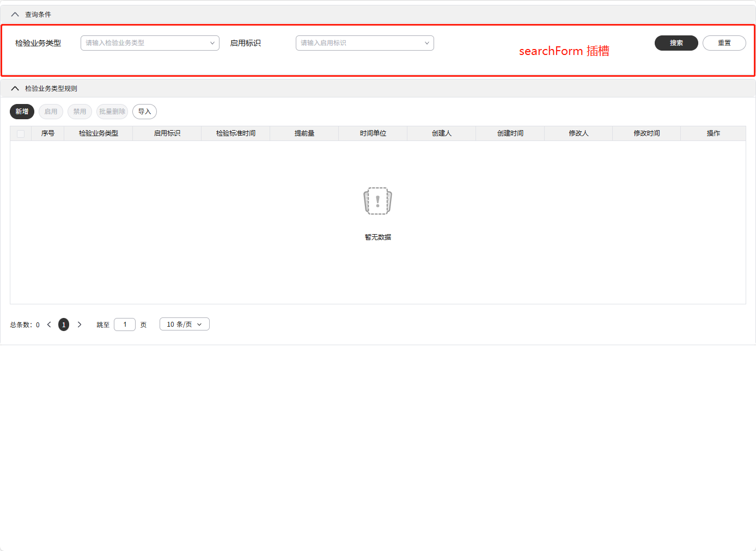756x551 pixels.
Task: Open the 10条/页 page size dropdown
Action: tap(184, 324)
